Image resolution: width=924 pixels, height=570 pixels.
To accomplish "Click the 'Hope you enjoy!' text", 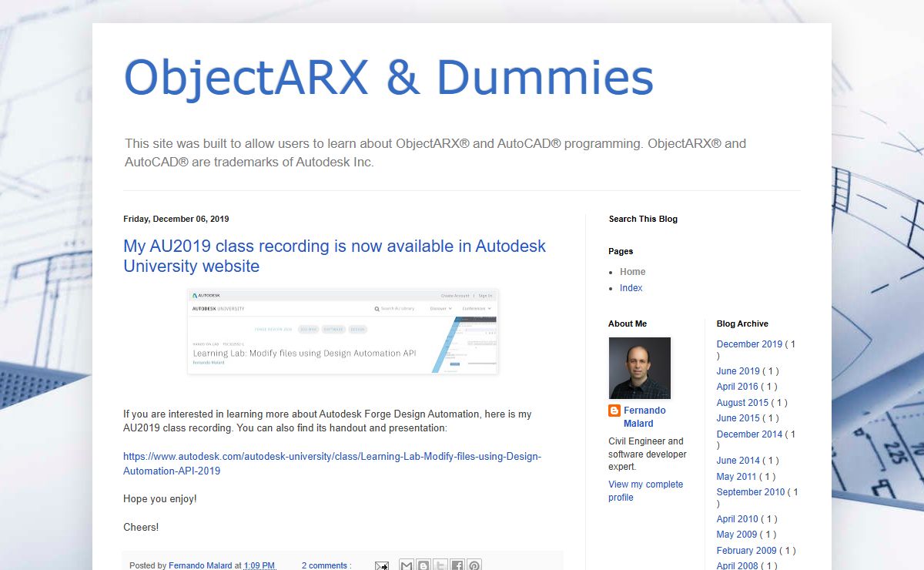I will coord(160,499).
